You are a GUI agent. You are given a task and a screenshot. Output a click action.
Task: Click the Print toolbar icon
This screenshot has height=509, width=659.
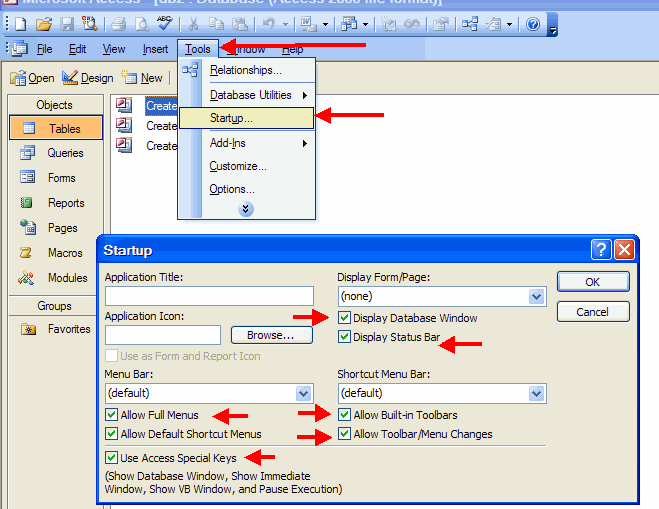[118, 24]
